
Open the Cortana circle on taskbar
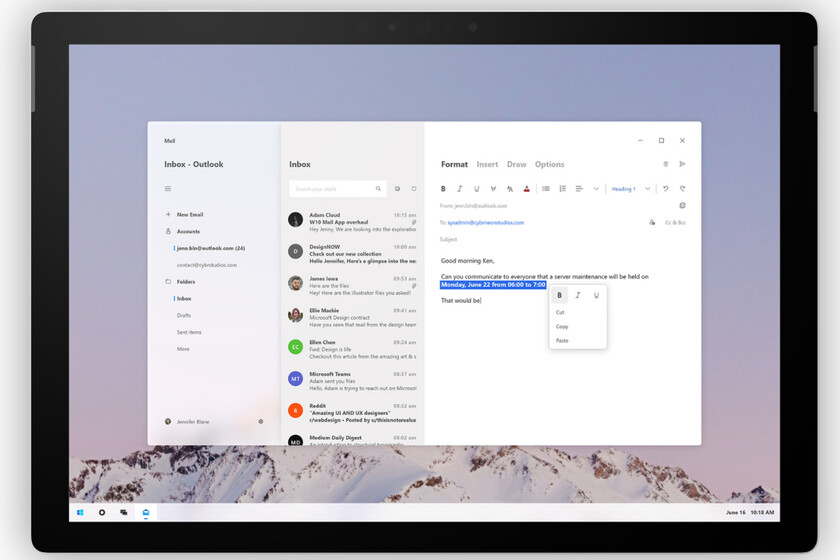click(102, 512)
